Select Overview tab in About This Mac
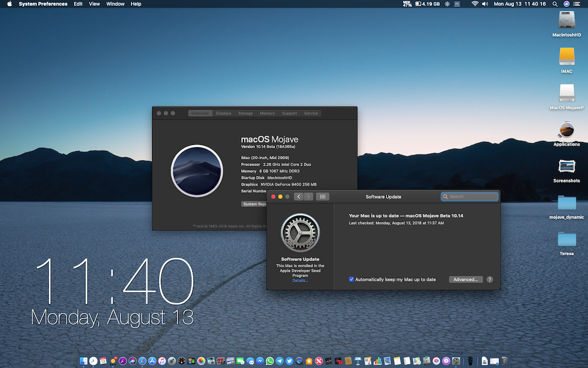This screenshot has width=588, height=368. point(200,113)
